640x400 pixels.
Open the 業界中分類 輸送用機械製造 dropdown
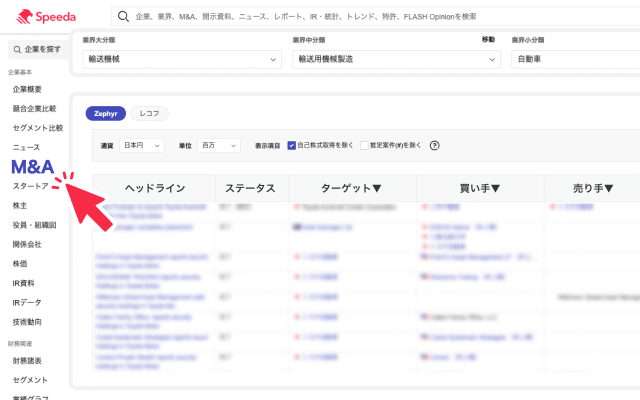point(396,59)
